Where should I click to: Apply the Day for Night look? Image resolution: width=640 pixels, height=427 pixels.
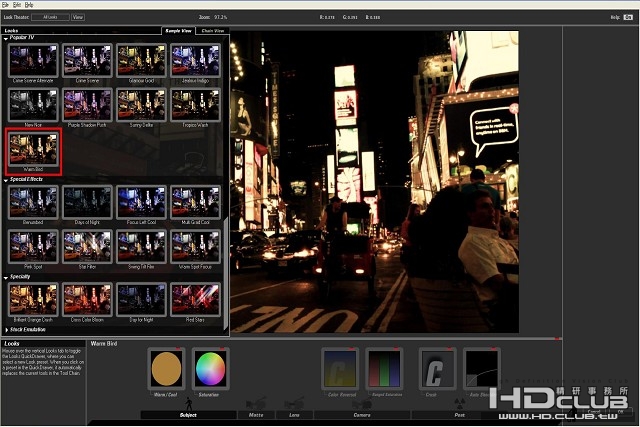(141, 300)
